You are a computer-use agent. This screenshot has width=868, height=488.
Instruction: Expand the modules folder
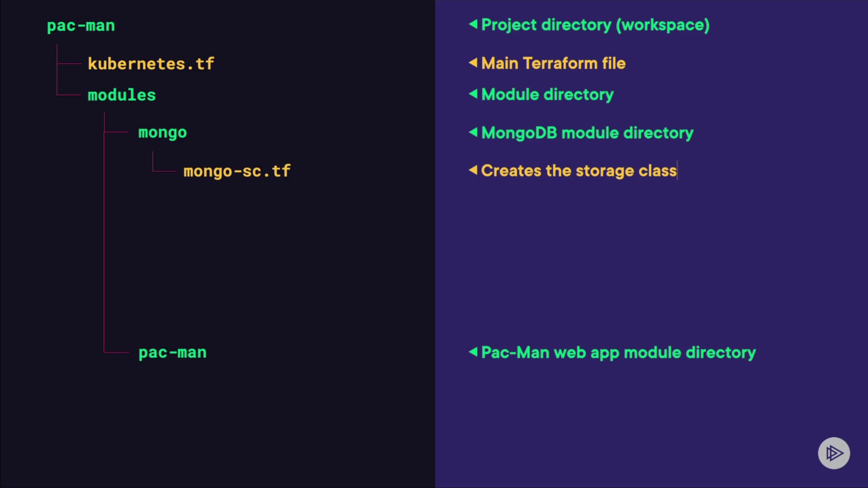pos(122,95)
